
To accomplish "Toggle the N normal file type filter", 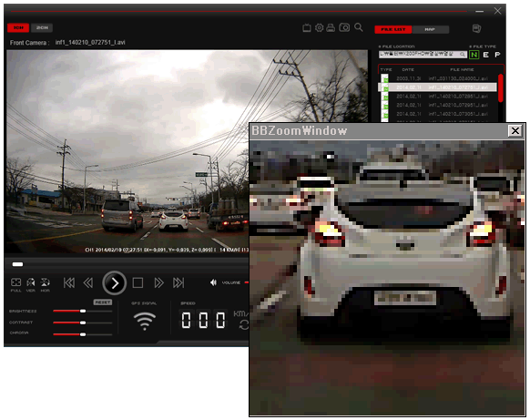I will tap(474, 55).
